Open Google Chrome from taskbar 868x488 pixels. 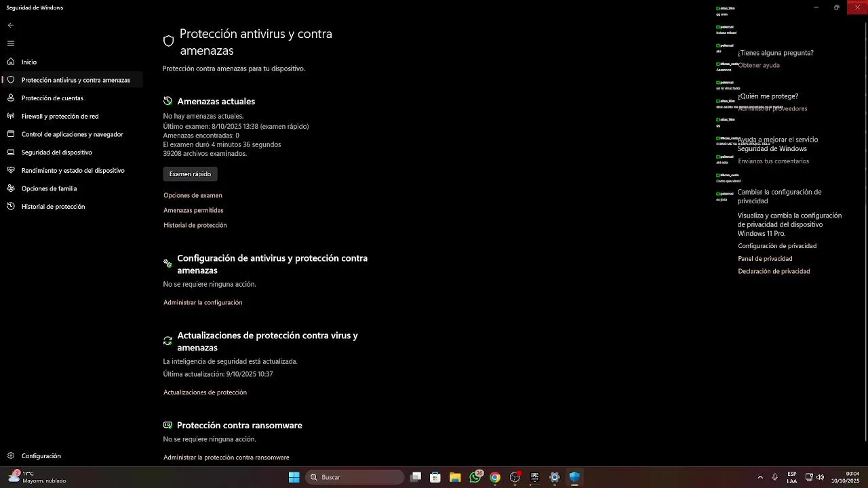coord(495,477)
